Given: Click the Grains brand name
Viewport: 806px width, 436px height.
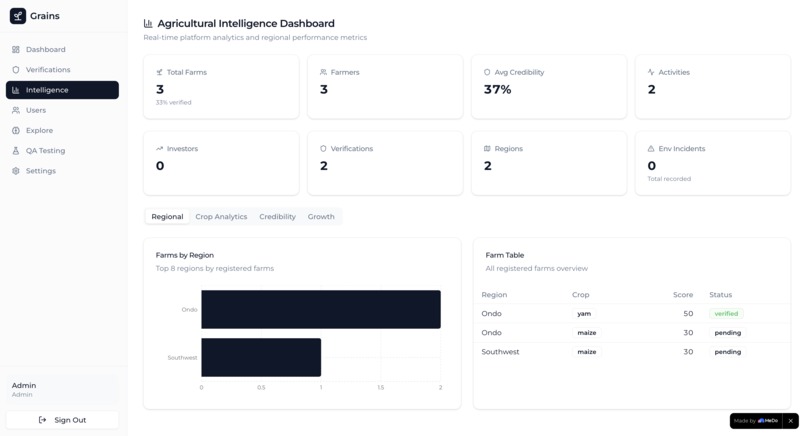Looking at the screenshot, I should pyautogui.click(x=45, y=16).
